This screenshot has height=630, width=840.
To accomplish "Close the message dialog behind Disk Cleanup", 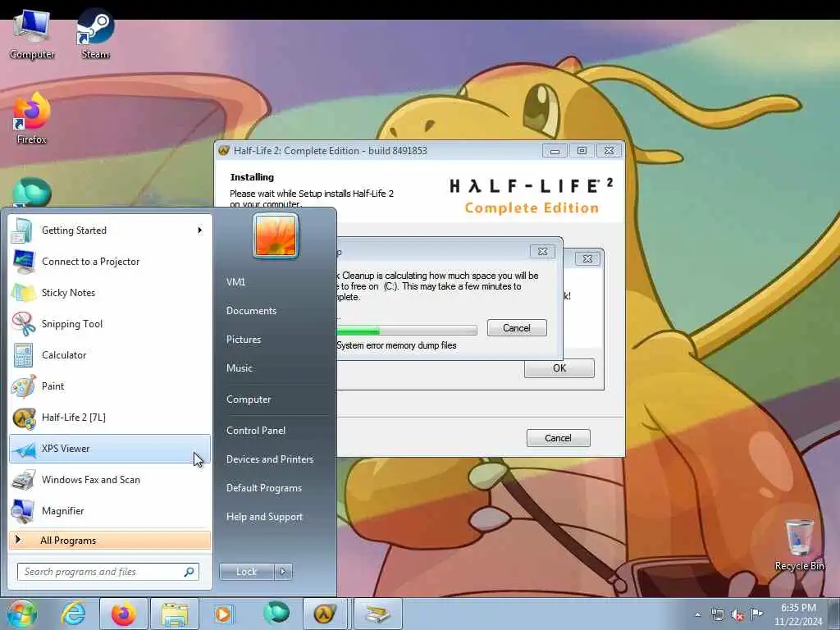I will click(587, 258).
